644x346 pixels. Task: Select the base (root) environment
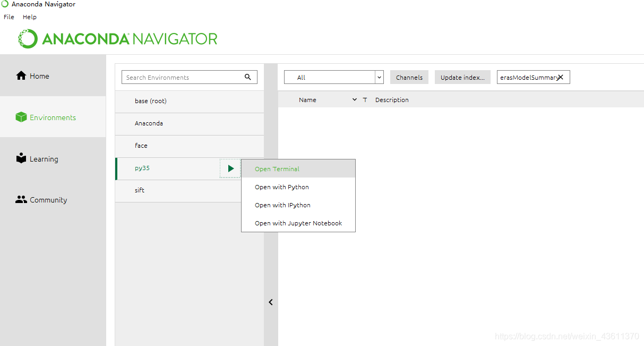(x=190, y=101)
